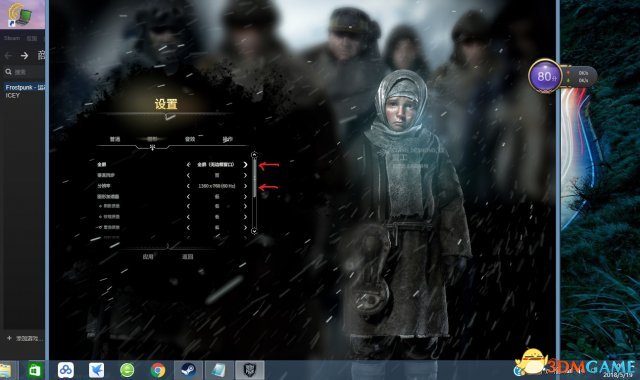This screenshot has width=640, height=380.
Task: Go back in the Steam window
Action: coord(8,56)
